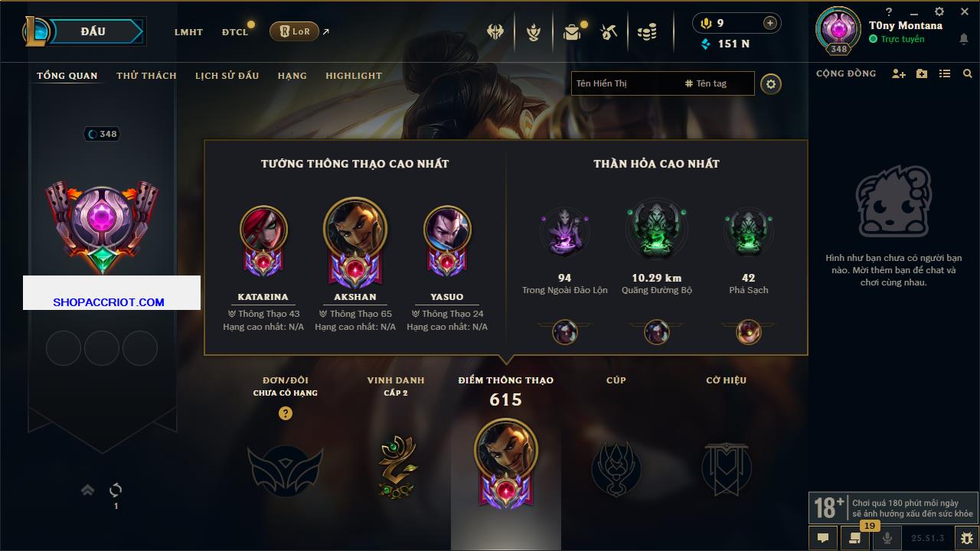
Task: Open the bug report icon
Action: [x=967, y=538]
